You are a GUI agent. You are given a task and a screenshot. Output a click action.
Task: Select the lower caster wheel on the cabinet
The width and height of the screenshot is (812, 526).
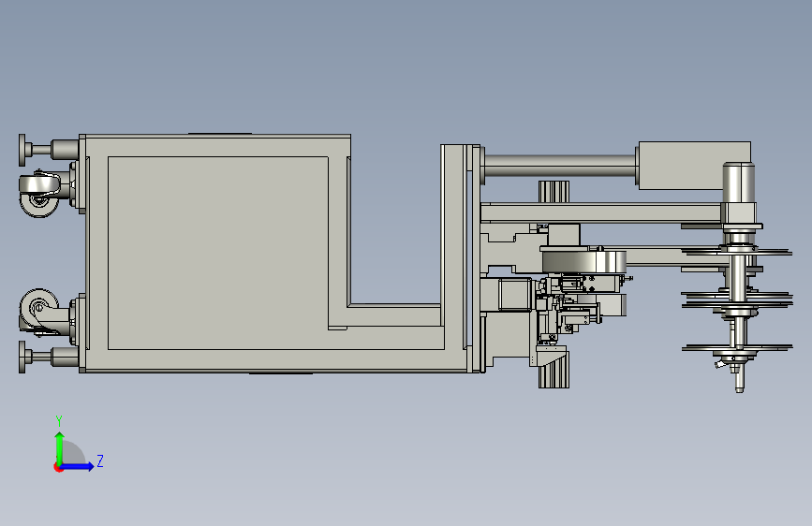pyautogui.click(x=37, y=310)
